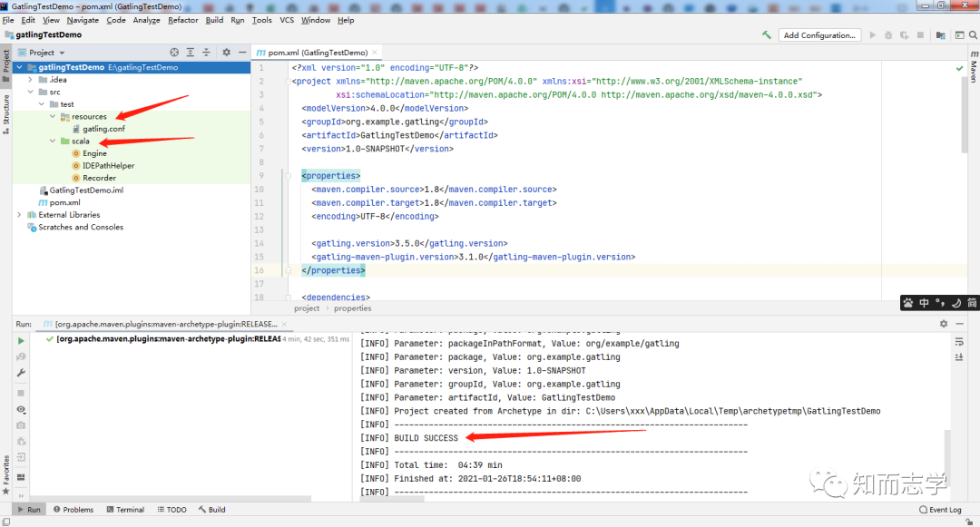Click the exit arrow icon in Run toolbar

(x=21, y=457)
